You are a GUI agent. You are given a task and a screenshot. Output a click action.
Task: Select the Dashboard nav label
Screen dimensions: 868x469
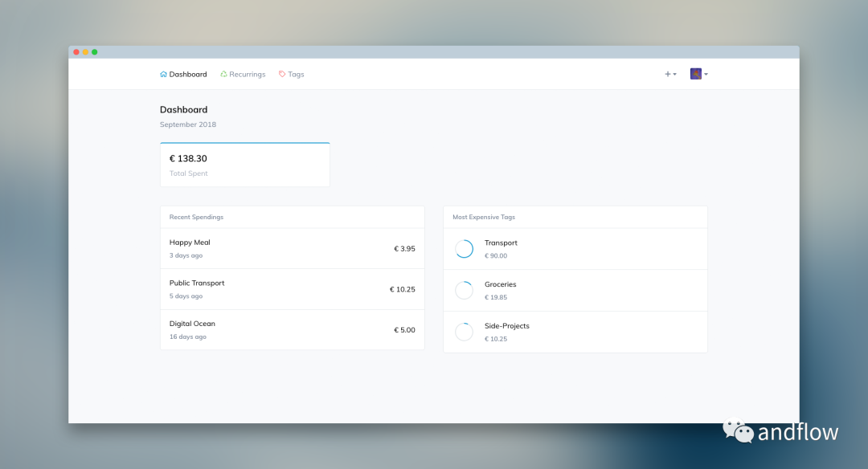pos(188,74)
